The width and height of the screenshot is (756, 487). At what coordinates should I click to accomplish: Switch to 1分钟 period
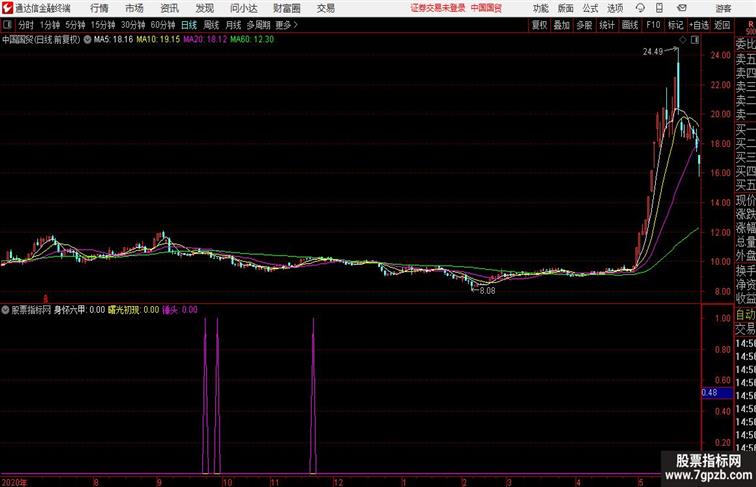[50, 25]
